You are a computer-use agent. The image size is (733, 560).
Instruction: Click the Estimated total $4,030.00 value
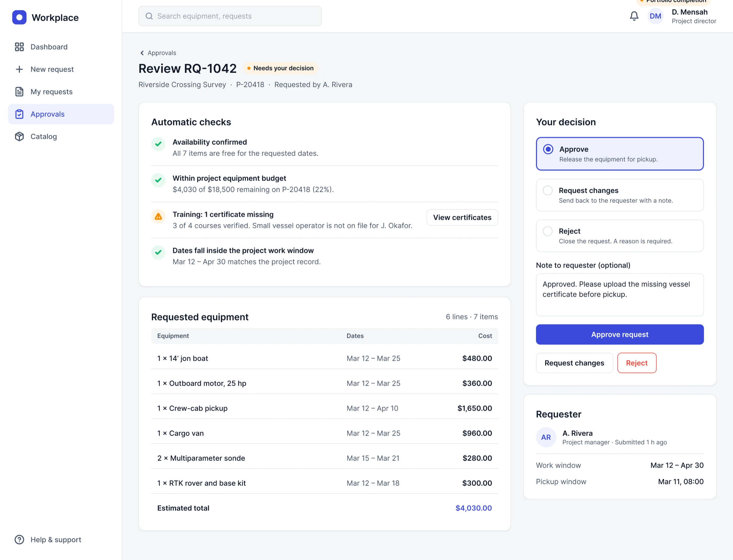coord(473,508)
